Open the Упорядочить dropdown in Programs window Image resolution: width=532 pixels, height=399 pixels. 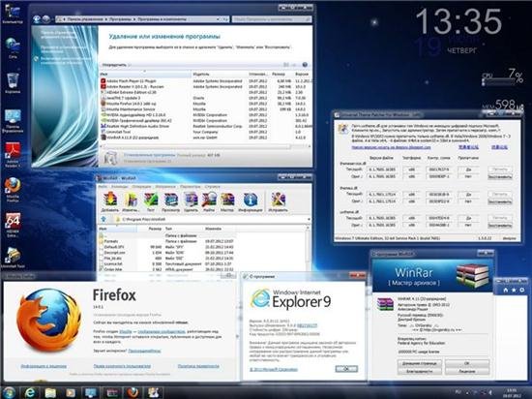(116, 65)
